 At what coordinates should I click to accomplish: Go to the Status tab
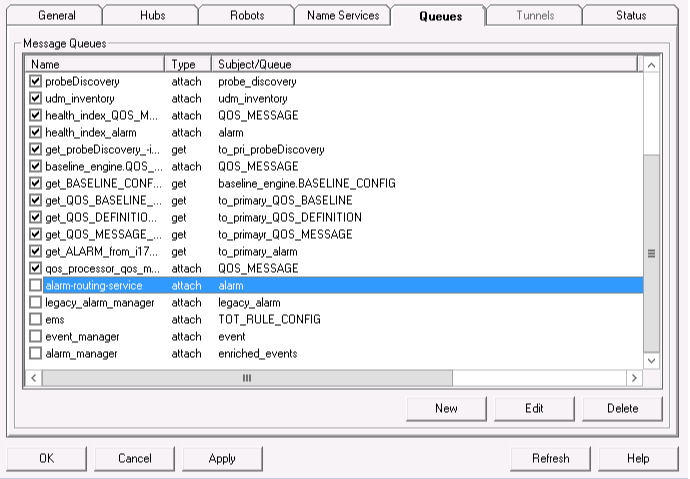pos(630,15)
